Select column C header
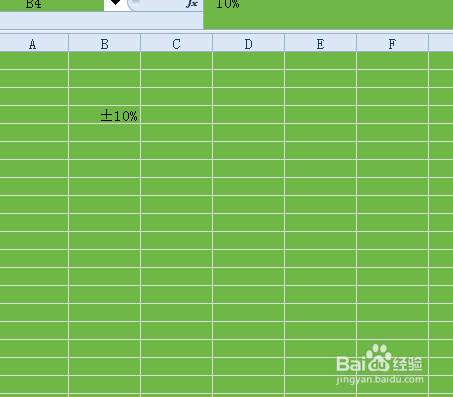Screen dimensions: 453x397 click(176, 43)
